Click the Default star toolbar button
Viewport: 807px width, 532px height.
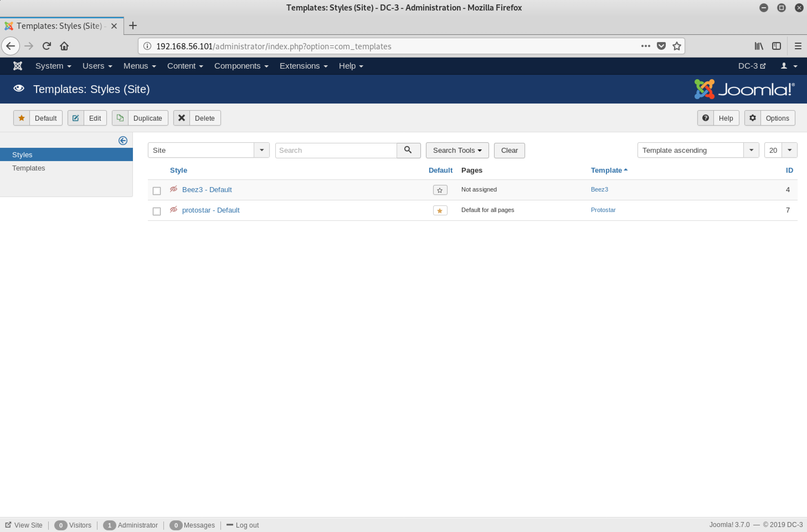point(38,118)
